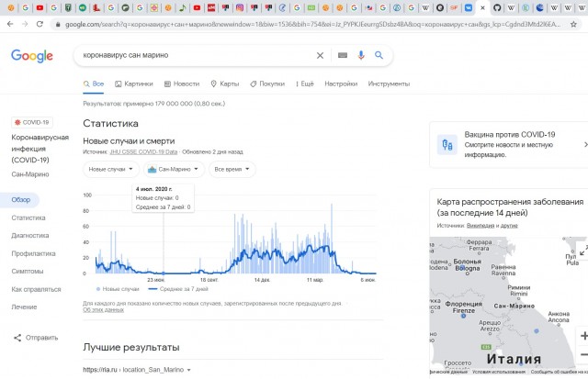Select Статистика in the sidebar

point(28,217)
